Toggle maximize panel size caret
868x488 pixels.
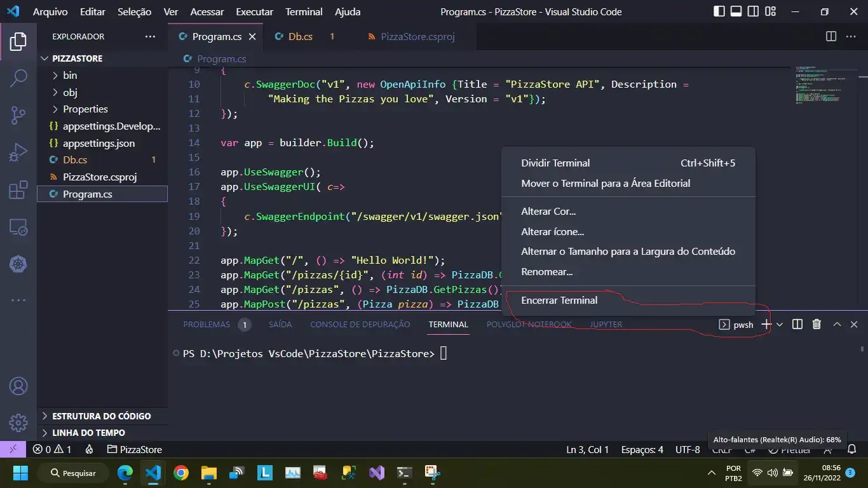pos(837,324)
